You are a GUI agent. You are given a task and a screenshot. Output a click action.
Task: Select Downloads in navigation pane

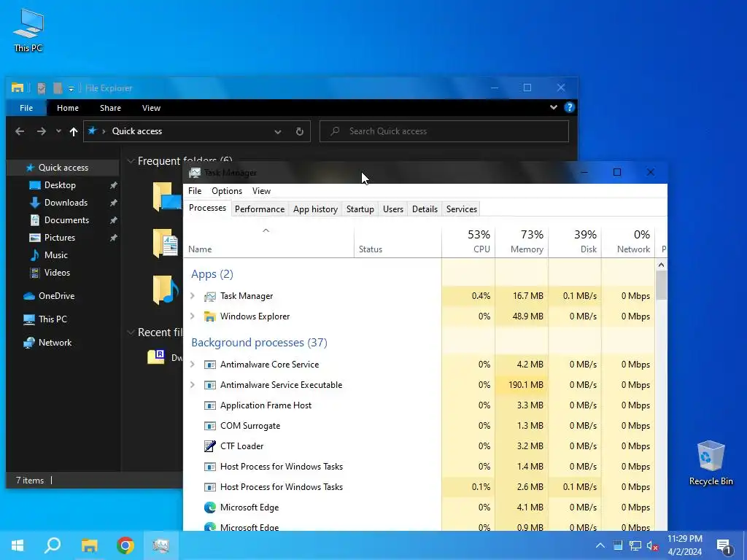click(x=66, y=203)
